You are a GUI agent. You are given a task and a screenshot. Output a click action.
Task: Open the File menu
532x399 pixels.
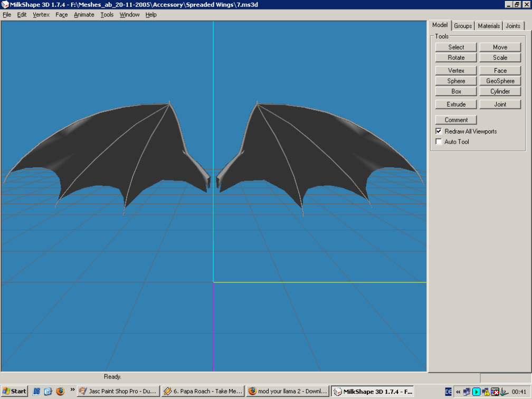pyautogui.click(x=7, y=15)
